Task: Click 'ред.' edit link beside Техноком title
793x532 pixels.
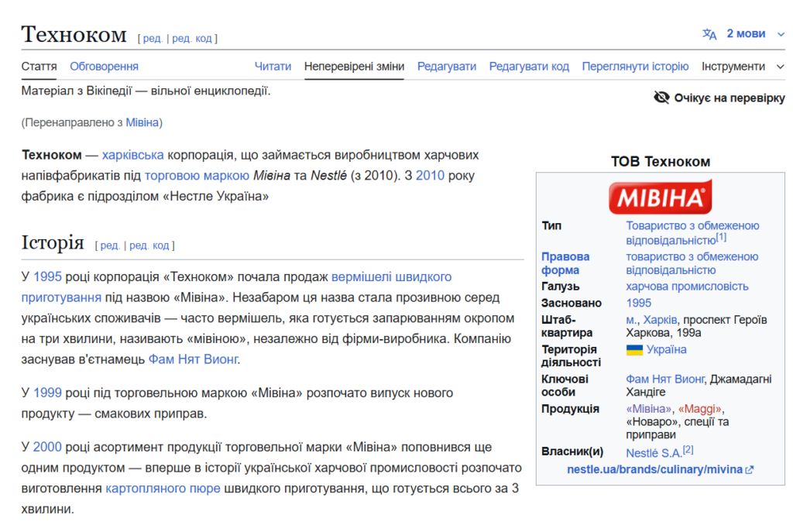Action: pos(153,39)
